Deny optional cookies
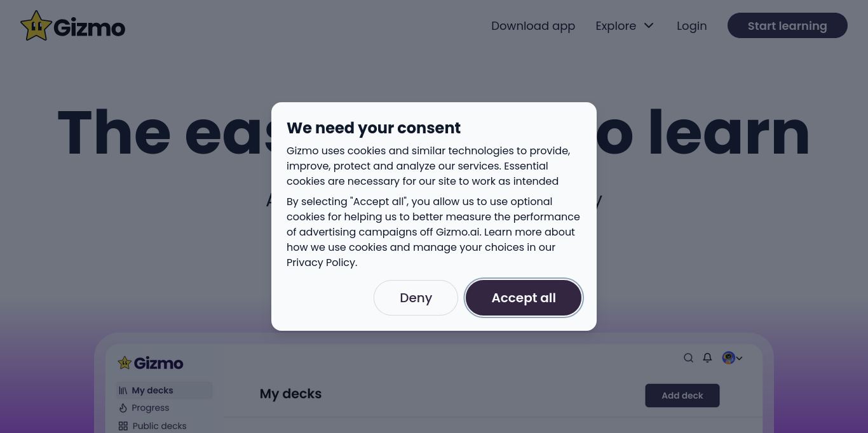 point(416,298)
